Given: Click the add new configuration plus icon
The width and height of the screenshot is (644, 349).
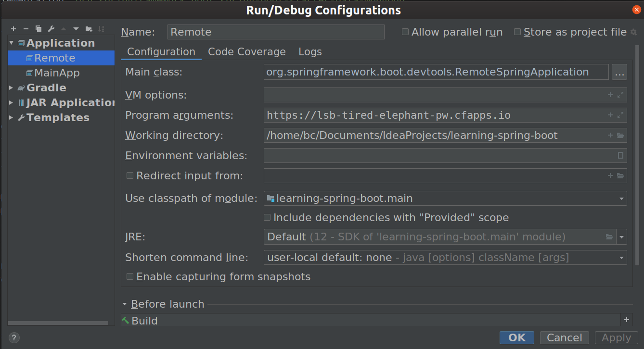Looking at the screenshot, I should [13, 29].
